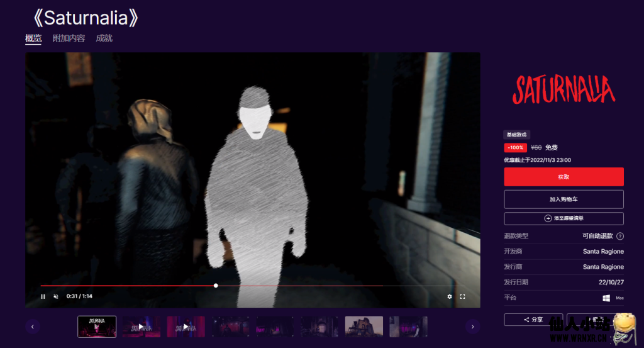Click 加入购物车 add to cart button
The image size is (644, 348).
(563, 199)
